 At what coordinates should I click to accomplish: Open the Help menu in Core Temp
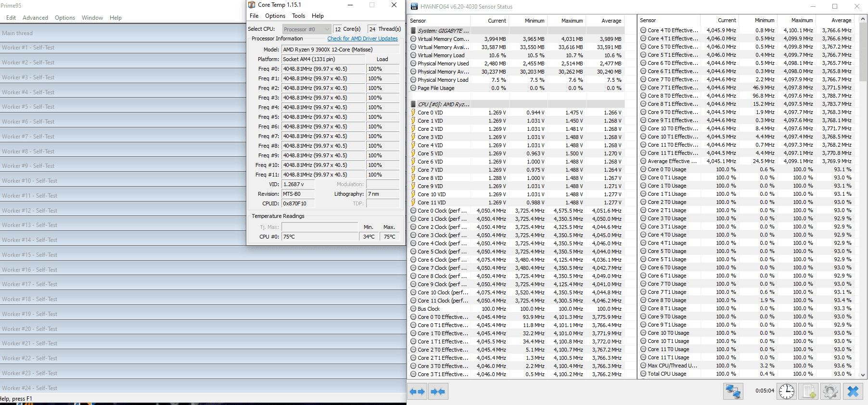point(318,16)
